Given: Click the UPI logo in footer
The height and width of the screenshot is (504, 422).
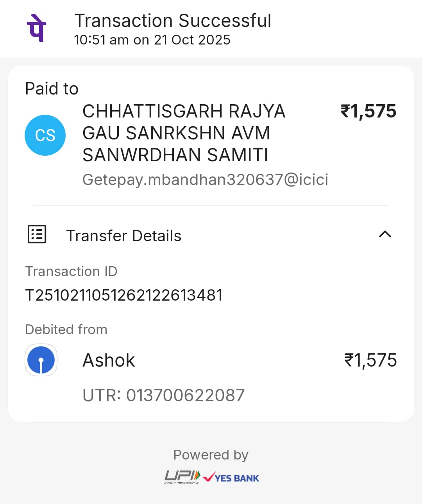Looking at the screenshot, I should click(182, 477).
